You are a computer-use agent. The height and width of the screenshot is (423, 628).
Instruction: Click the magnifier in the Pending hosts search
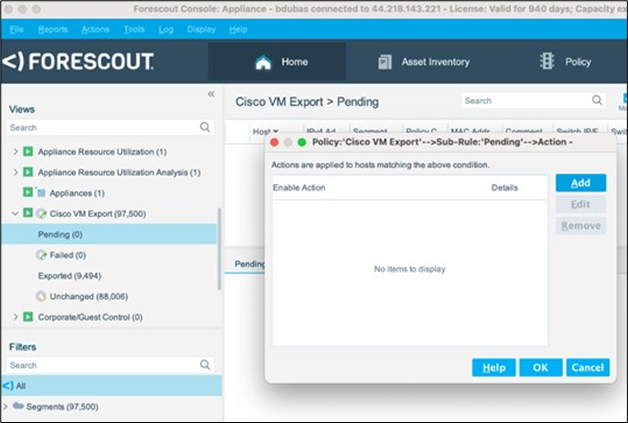597,101
